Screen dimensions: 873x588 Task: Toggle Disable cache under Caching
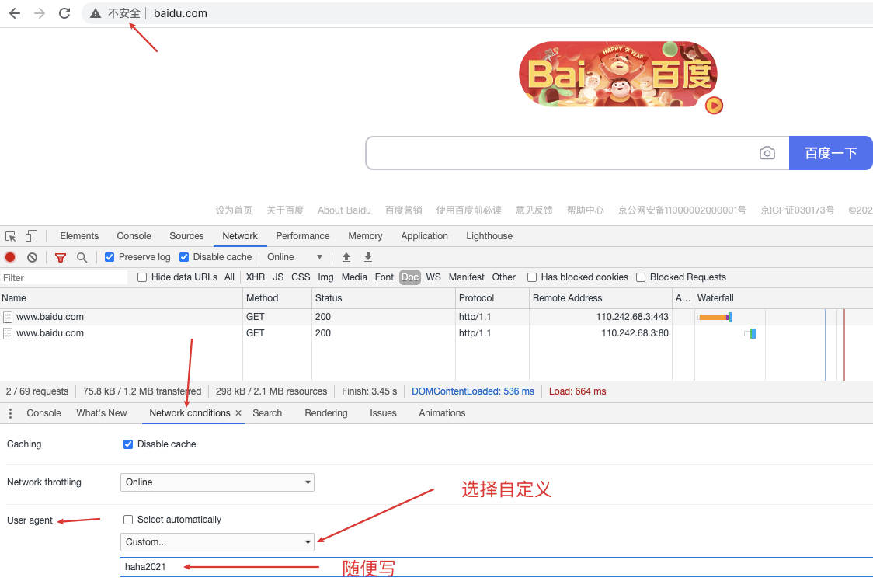coord(128,444)
